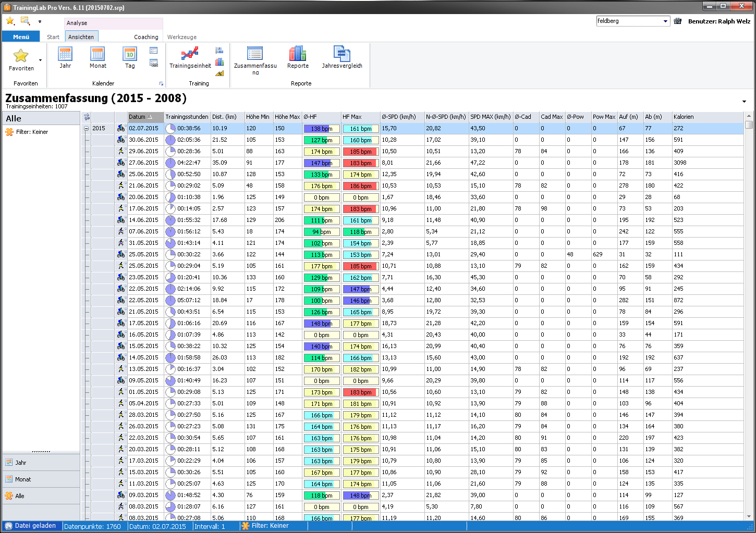Image resolution: width=756 pixels, height=533 pixels.
Task: Click the vertical scrollbar thumb of the table
Action: coord(749,125)
